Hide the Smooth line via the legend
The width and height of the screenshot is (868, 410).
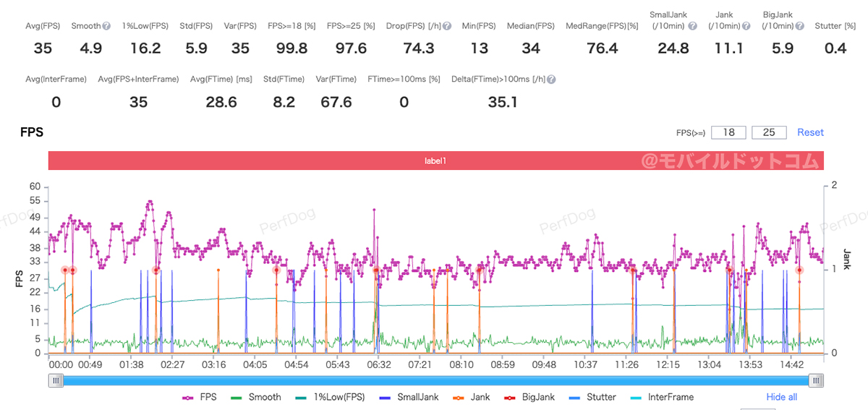(256, 397)
